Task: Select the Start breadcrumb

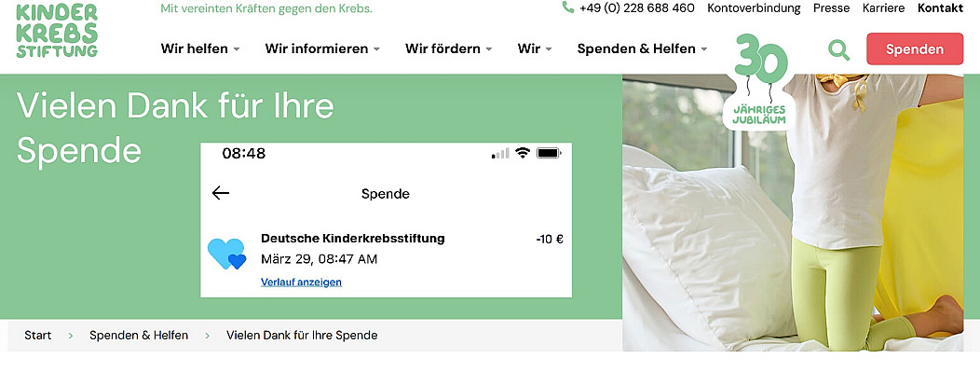Action: pyautogui.click(x=38, y=336)
